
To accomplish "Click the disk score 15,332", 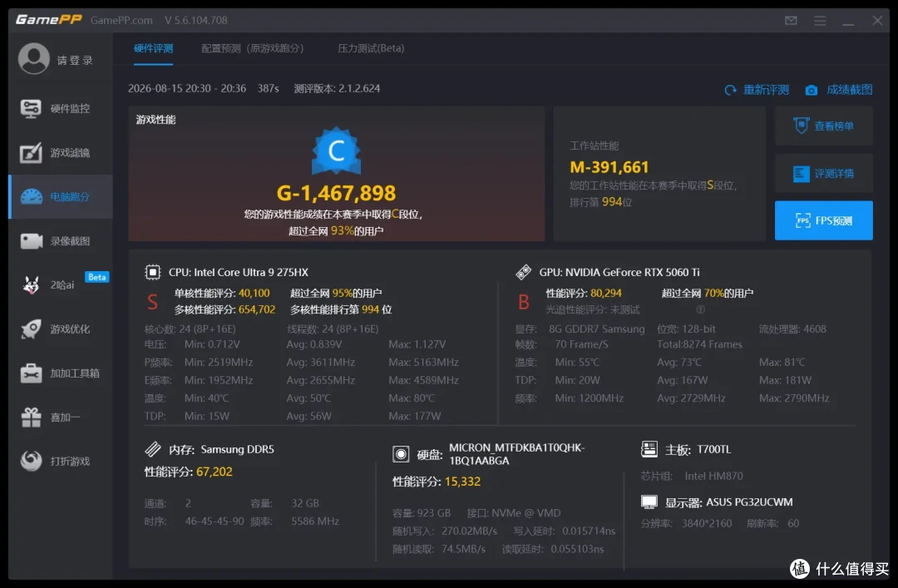I will pyautogui.click(x=462, y=482).
